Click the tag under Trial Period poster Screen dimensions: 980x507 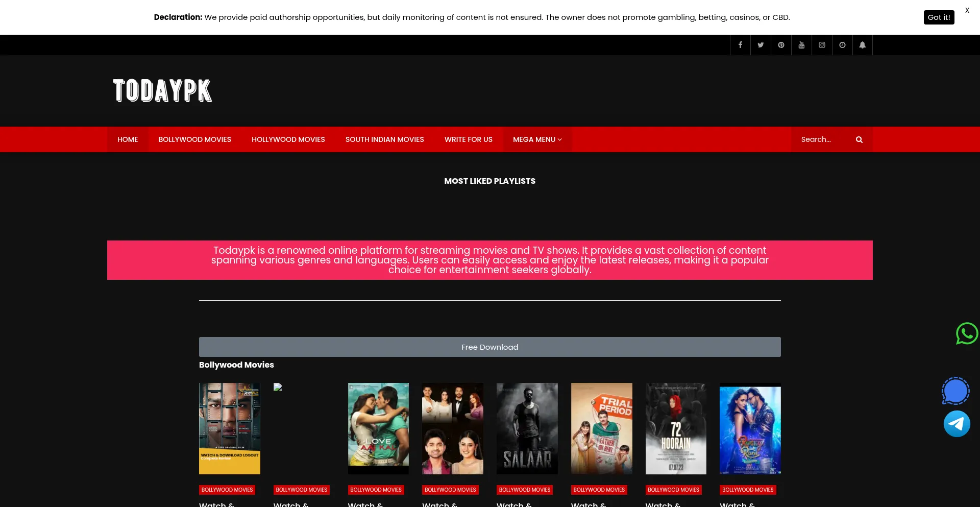[599, 490]
